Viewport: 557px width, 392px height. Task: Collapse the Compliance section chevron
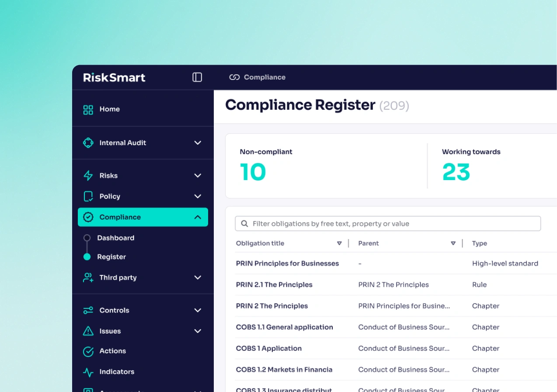click(198, 217)
